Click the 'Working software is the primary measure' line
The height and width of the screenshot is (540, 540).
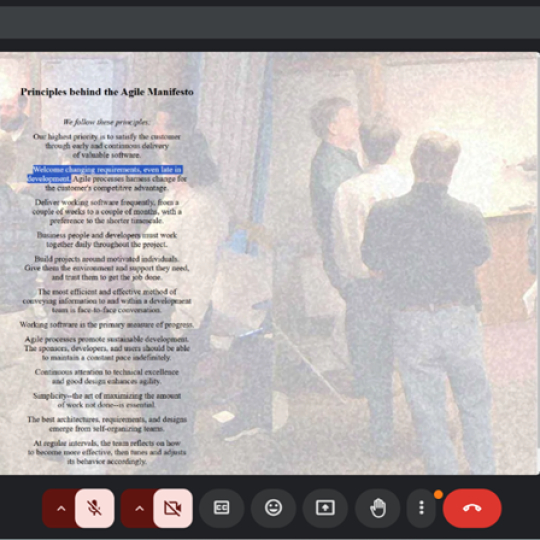click(107, 324)
